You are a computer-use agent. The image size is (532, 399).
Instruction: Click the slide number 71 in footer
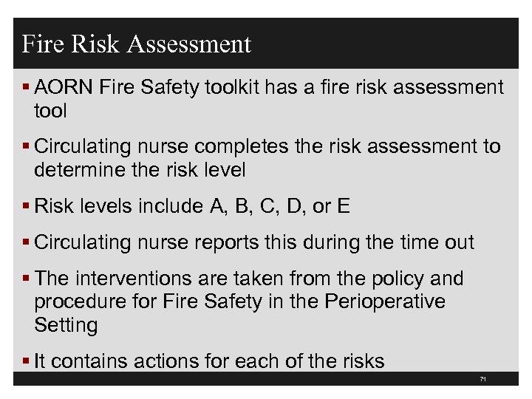[x=482, y=379]
